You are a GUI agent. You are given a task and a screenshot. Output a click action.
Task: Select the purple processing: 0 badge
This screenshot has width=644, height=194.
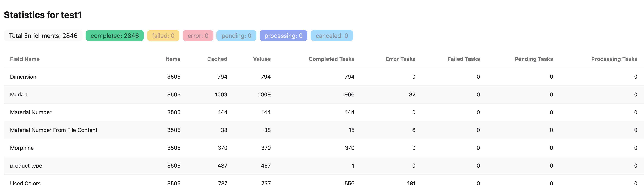tap(283, 35)
